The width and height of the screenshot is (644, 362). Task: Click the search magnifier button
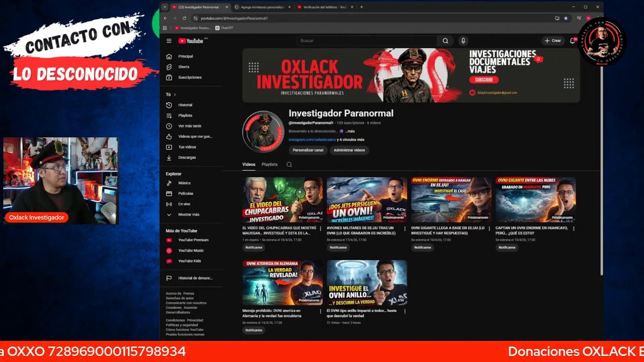[445, 41]
